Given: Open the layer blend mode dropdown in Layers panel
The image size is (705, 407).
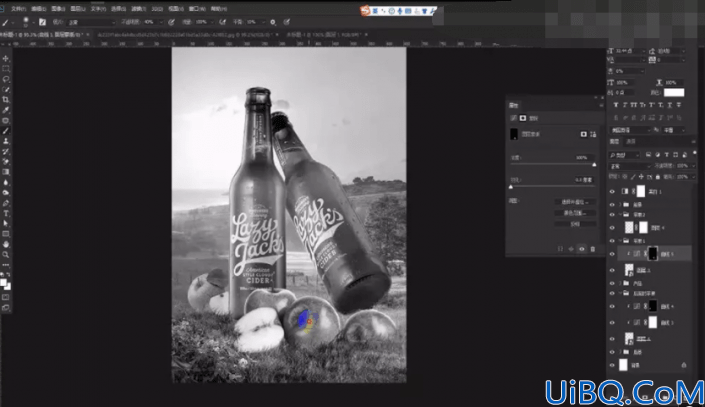Looking at the screenshot, I should tap(630, 166).
